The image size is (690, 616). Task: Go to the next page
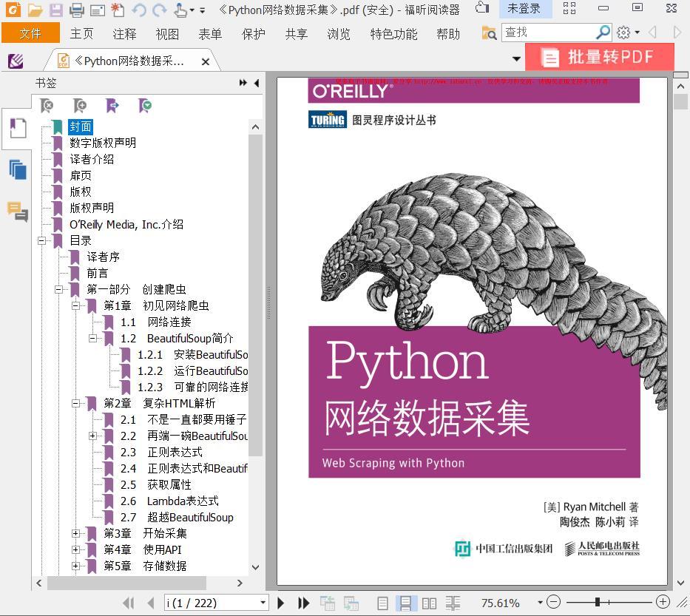point(280,603)
